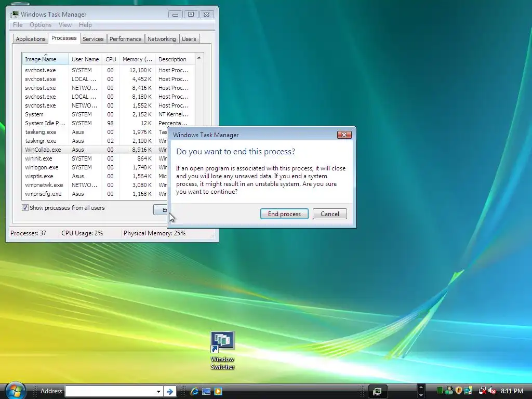
Task: Click the muted volume tray icon
Action: [492, 391]
